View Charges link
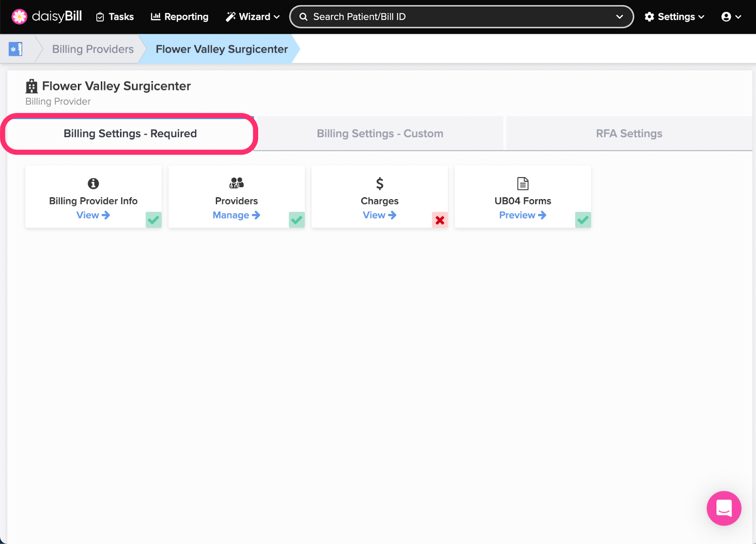This screenshot has height=544, width=756. [379, 215]
